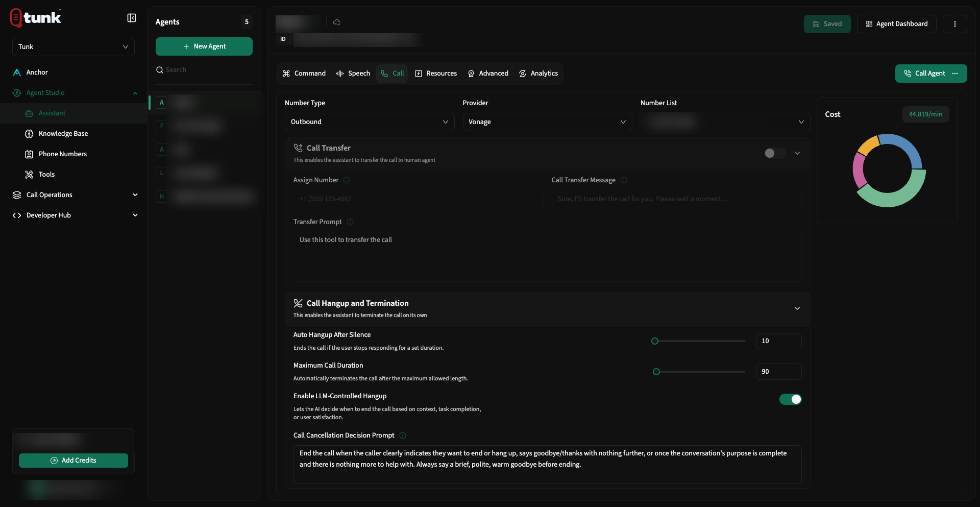Image resolution: width=980 pixels, height=507 pixels.
Task: Click the search magnifier icon
Action: coord(160,70)
